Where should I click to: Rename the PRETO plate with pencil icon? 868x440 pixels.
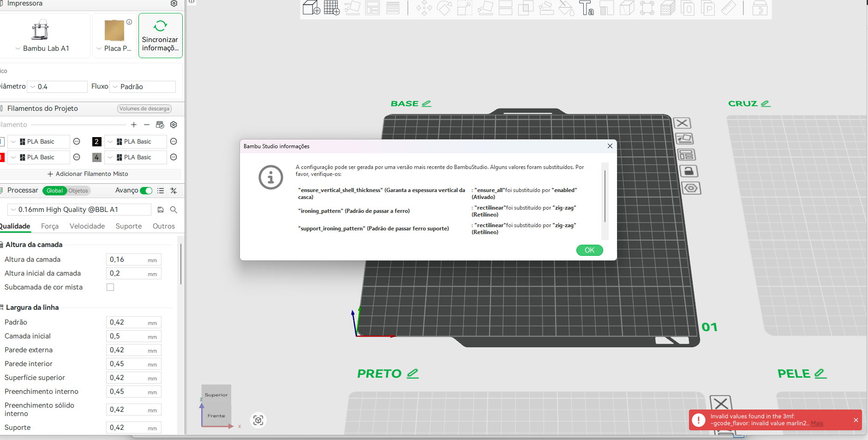click(x=413, y=373)
